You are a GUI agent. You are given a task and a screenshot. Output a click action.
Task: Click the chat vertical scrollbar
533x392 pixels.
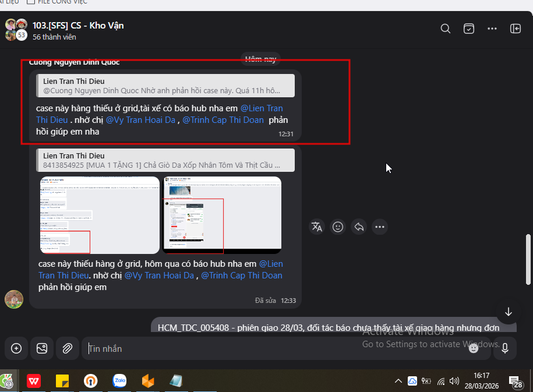(528, 259)
